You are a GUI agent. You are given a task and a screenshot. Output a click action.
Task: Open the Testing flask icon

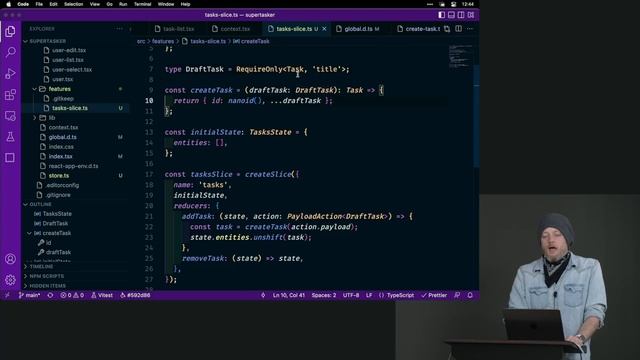10,137
